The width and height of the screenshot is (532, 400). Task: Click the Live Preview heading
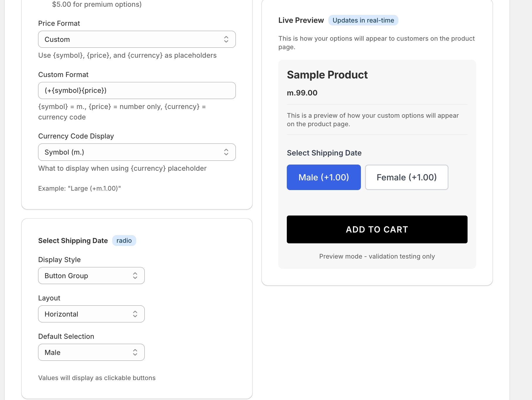pyautogui.click(x=301, y=20)
